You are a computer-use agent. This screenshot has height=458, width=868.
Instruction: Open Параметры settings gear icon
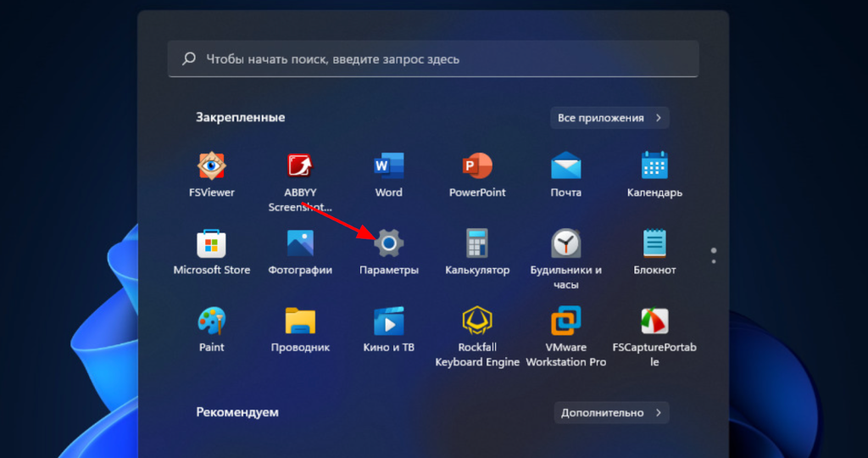[388, 243]
